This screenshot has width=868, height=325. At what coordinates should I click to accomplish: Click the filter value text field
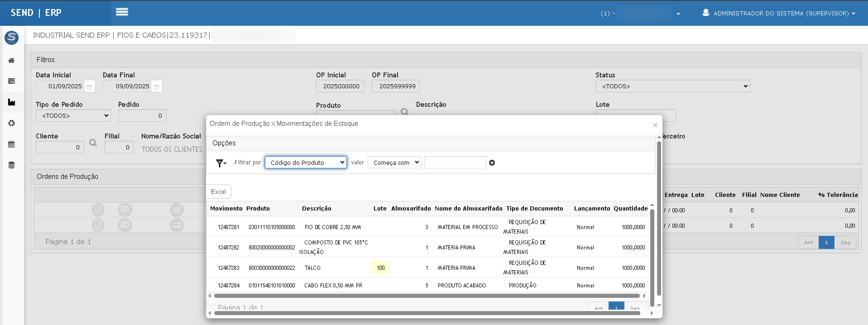pyautogui.click(x=455, y=162)
